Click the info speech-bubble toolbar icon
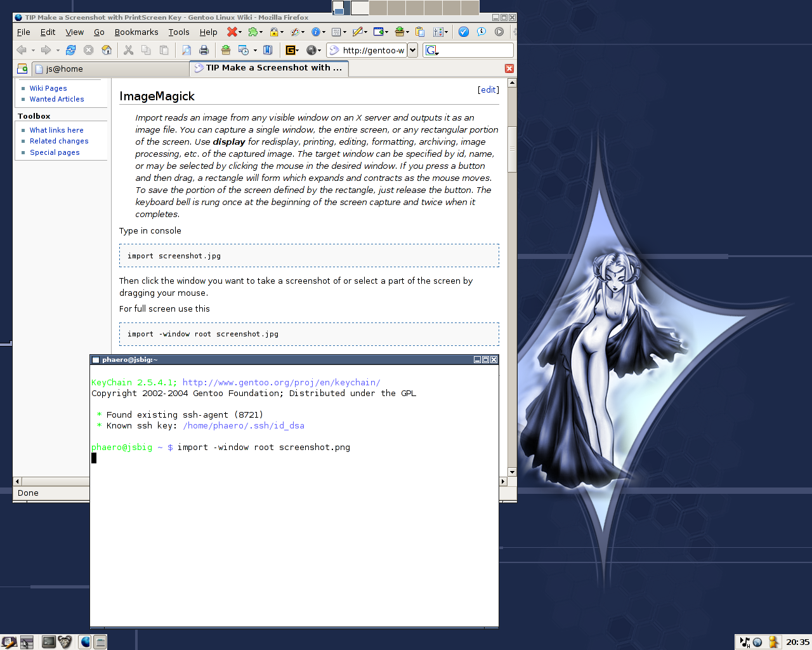812x650 pixels. click(481, 32)
